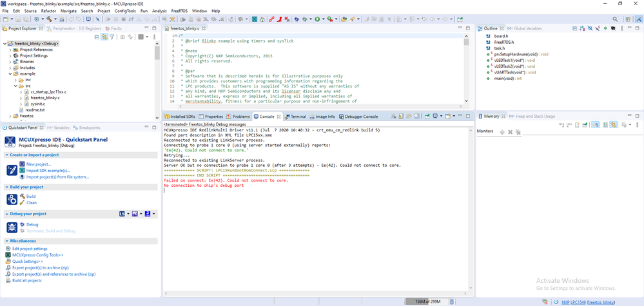Viewport: 644px width, 306px height.
Task: Click the green Run button in toolbar
Action: coord(317,19)
